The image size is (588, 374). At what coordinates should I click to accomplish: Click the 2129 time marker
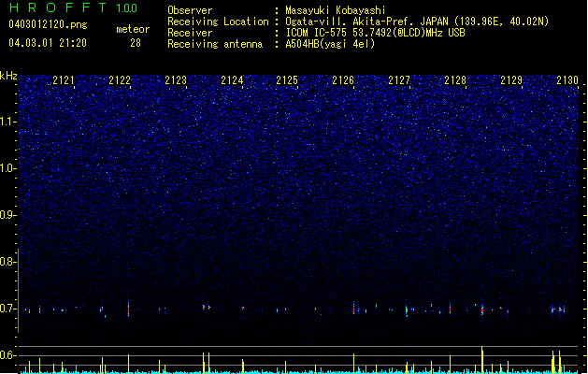click(511, 80)
